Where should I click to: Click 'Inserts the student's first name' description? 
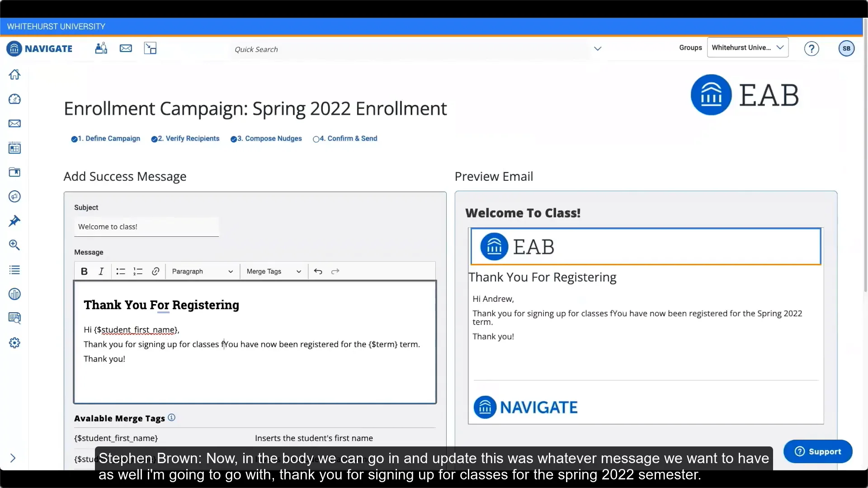point(314,438)
